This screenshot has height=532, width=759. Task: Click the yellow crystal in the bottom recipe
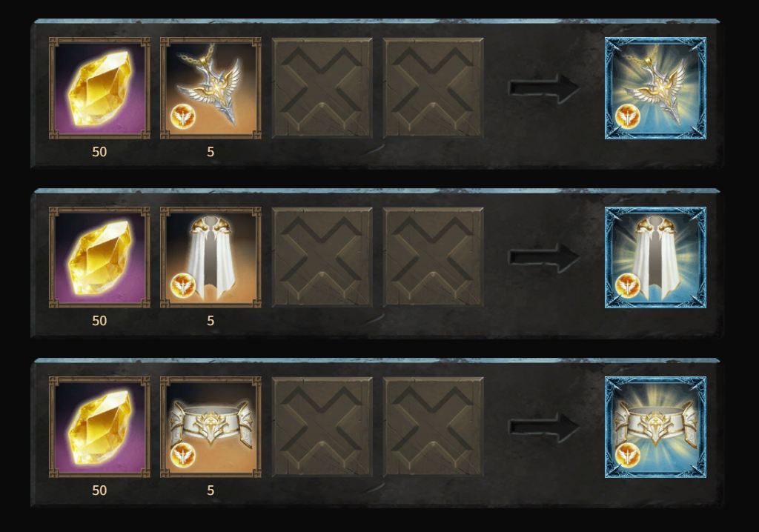click(x=99, y=427)
